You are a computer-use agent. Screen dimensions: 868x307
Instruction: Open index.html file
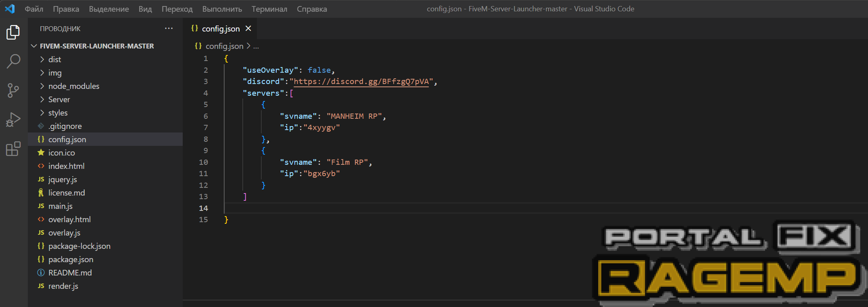(x=66, y=166)
